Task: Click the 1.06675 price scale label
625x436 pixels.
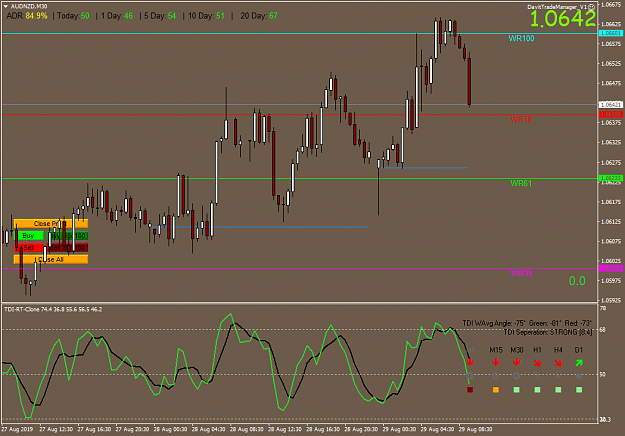Action: [611, 4]
